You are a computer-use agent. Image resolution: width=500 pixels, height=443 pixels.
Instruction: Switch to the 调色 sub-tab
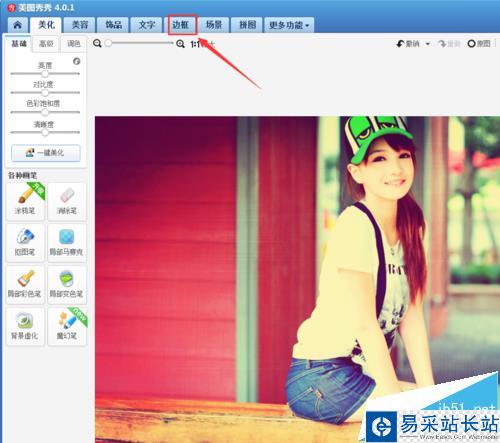pos(74,44)
